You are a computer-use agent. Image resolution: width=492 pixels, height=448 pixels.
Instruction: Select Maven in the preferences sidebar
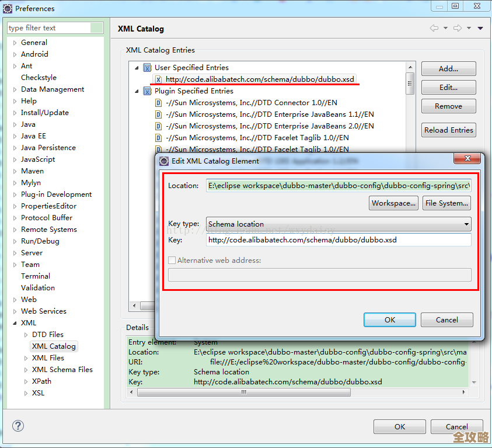click(x=32, y=171)
